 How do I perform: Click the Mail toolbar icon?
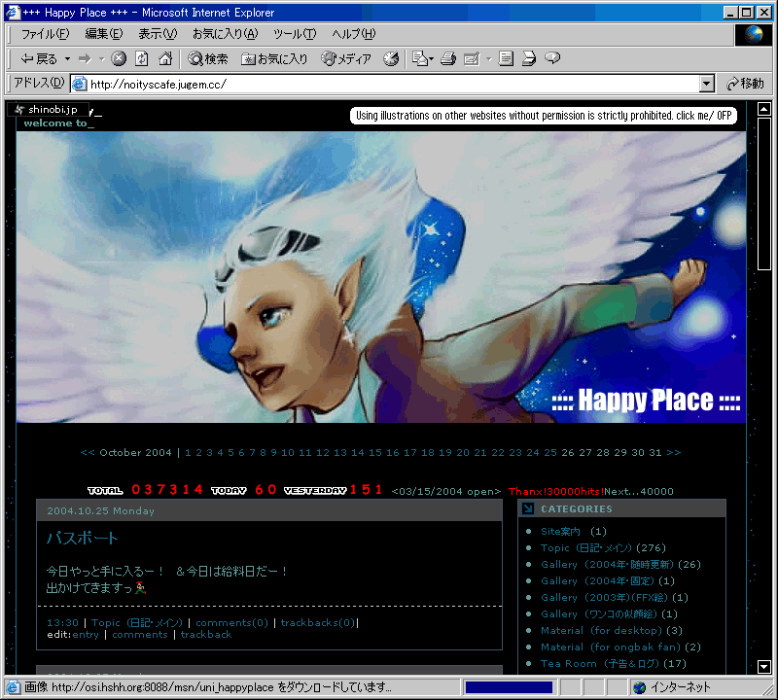click(420, 59)
